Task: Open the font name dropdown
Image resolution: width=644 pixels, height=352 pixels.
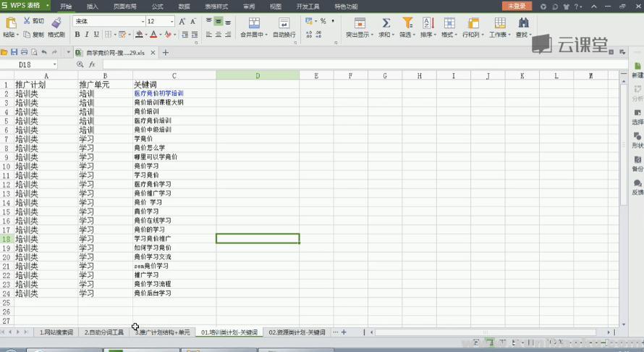Action: pos(140,22)
